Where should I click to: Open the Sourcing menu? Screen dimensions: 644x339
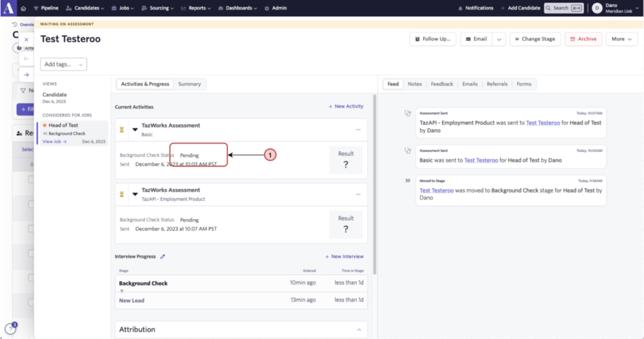[158, 8]
